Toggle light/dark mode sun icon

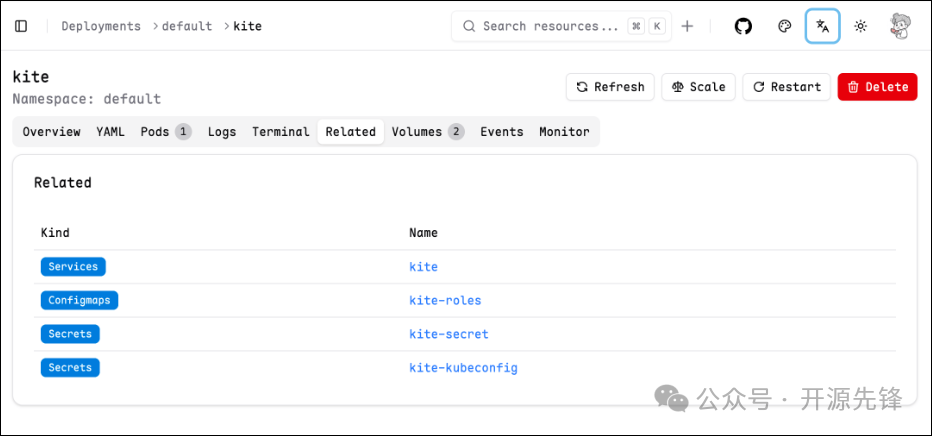click(860, 26)
